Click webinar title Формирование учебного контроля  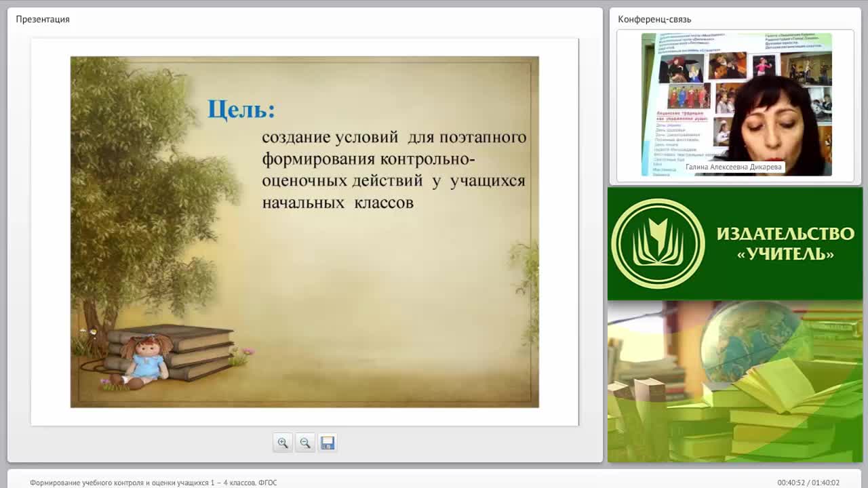(153, 483)
